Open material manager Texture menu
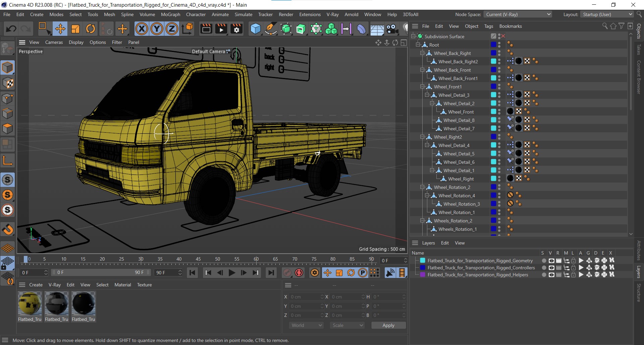644x345 pixels. coord(144,285)
